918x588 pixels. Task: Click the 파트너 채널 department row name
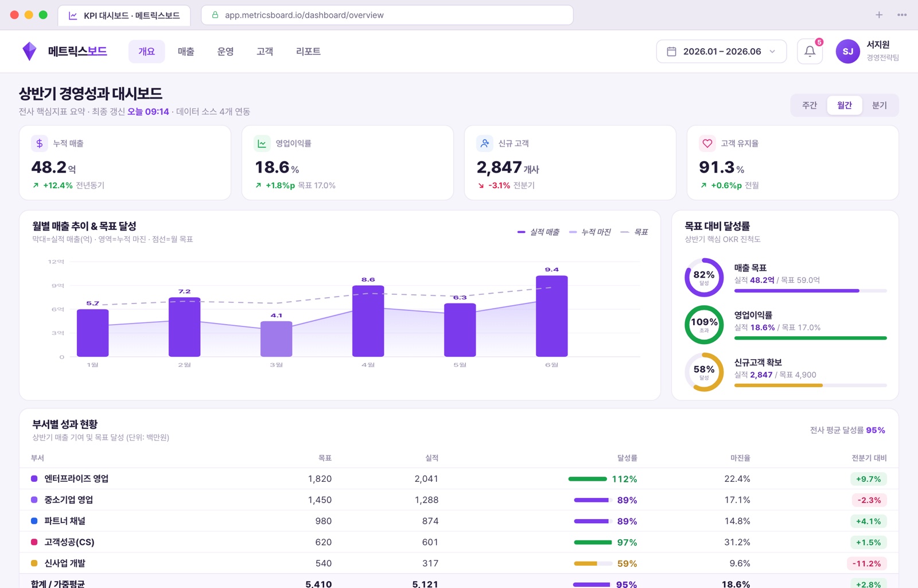pyautogui.click(x=65, y=521)
